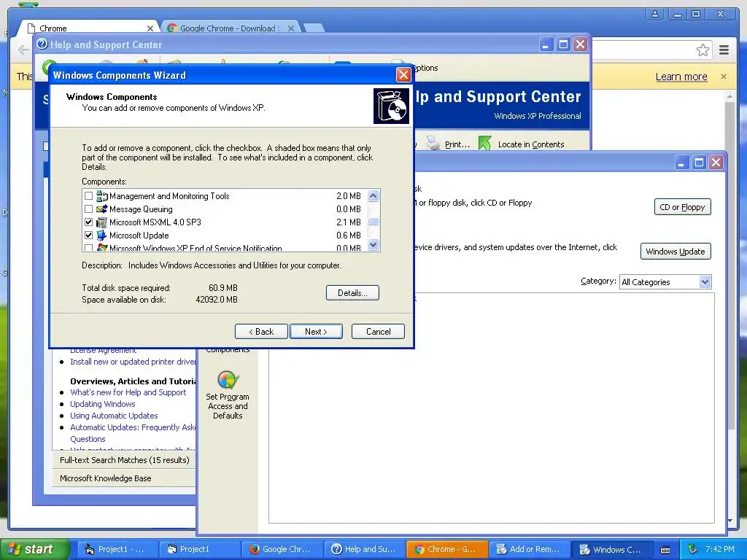
Task: Maximize the Help and Support Center window
Action: click(563, 44)
